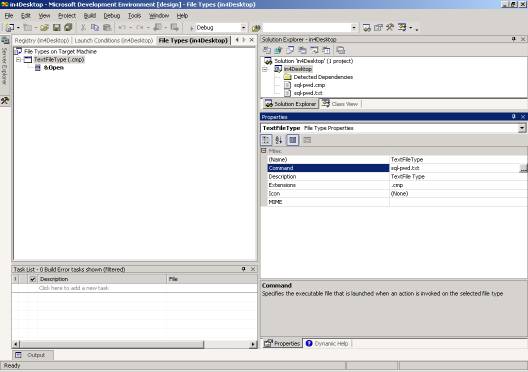Close the File Types document tab
This screenshot has width=528, height=372.
[x=252, y=40]
